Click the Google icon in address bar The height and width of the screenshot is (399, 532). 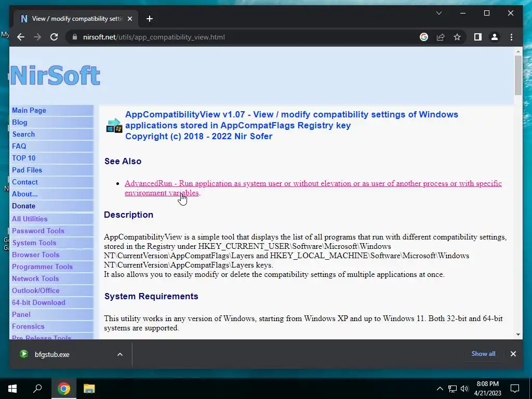(x=424, y=37)
